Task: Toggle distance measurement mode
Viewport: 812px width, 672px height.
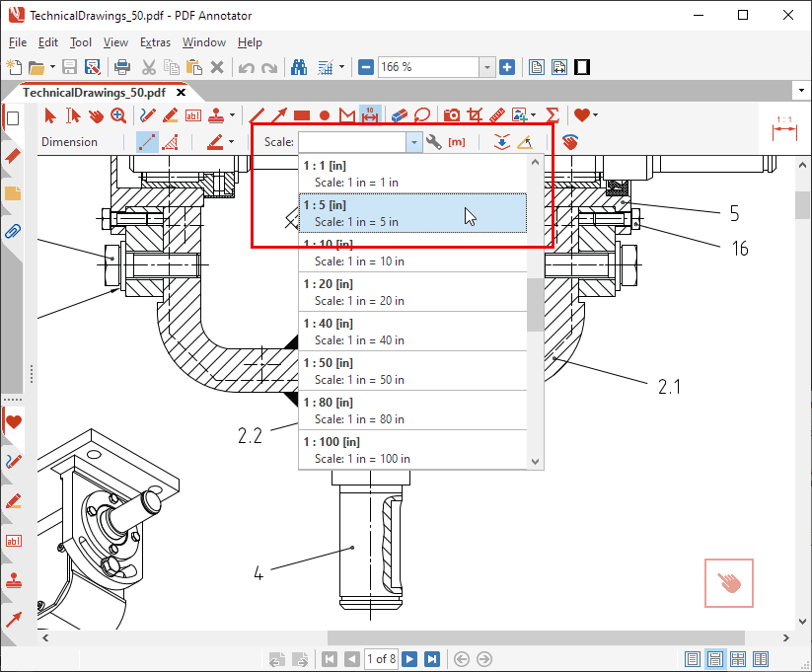Action: pos(147,142)
